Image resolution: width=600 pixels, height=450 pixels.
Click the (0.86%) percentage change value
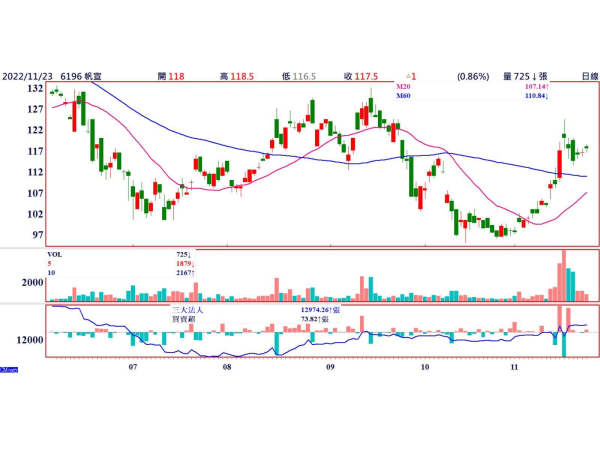(473, 77)
